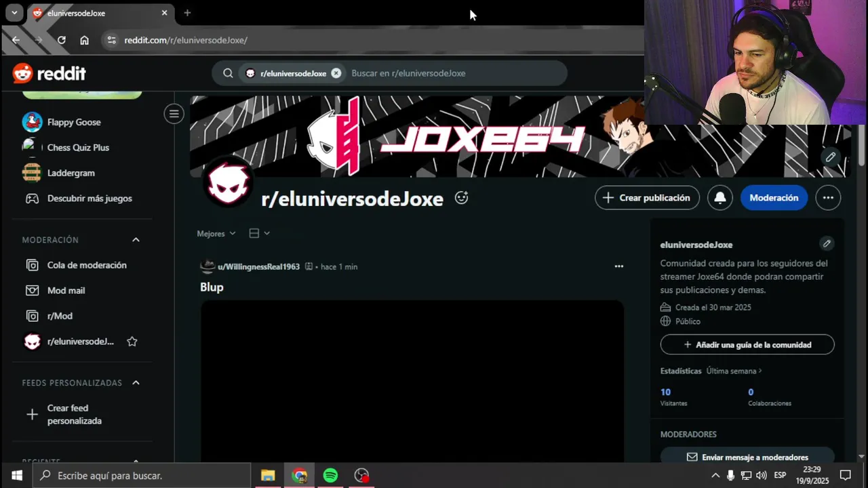Edit the community banner pencil icon
The height and width of the screenshot is (488, 868).
tap(830, 157)
